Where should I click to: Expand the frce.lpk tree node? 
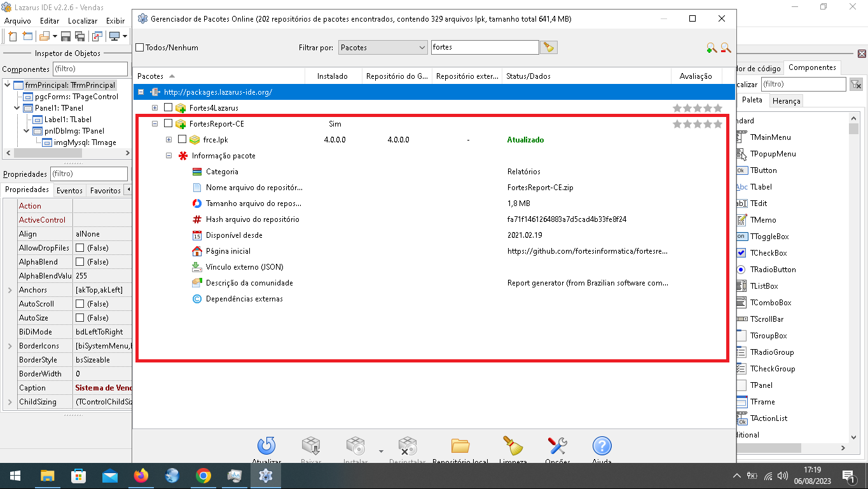tap(169, 140)
